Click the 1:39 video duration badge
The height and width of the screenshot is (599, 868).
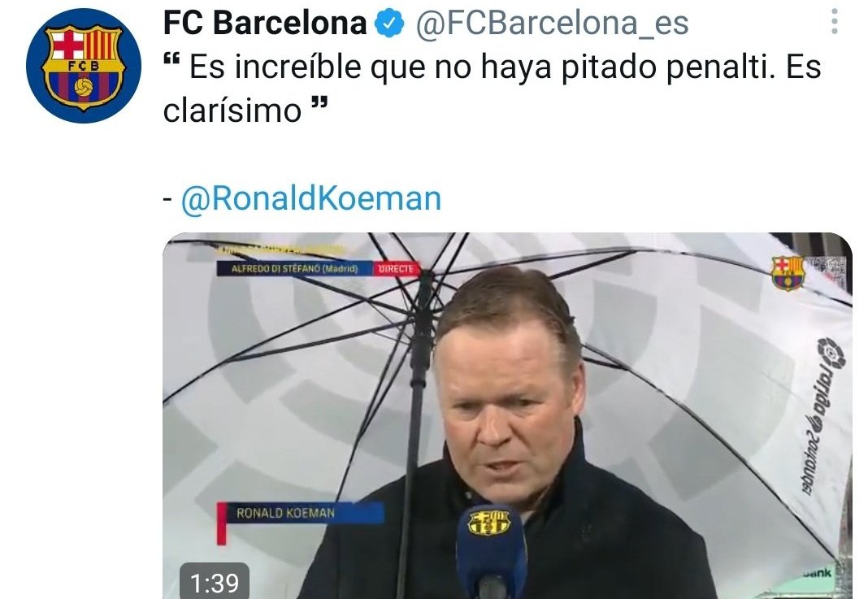pyautogui.click(x=215, y=583)
